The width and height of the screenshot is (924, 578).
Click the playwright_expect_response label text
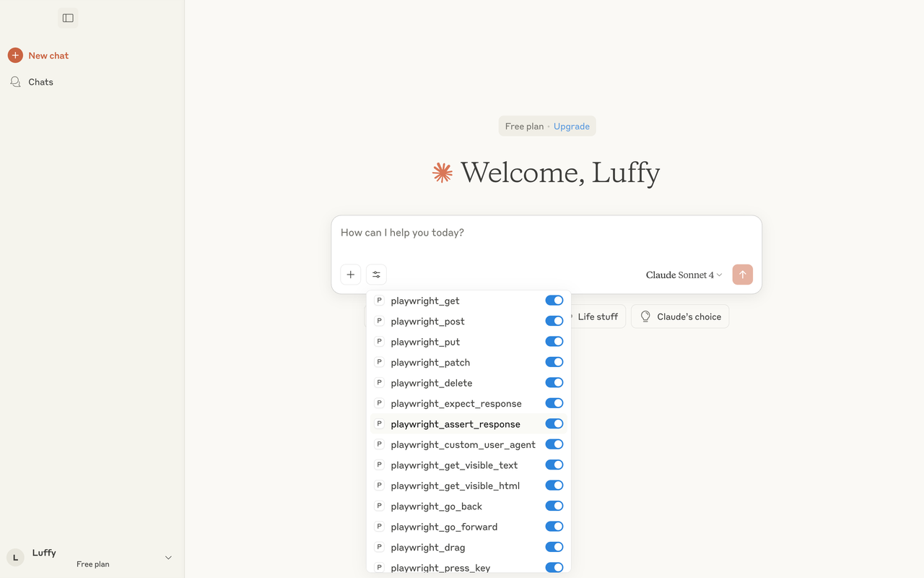(x=456, y=404)
